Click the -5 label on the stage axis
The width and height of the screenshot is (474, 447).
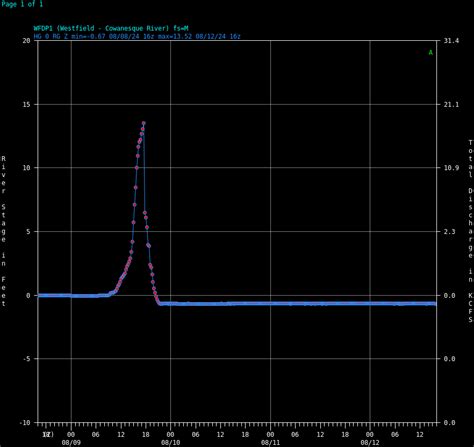coord(26,359)
